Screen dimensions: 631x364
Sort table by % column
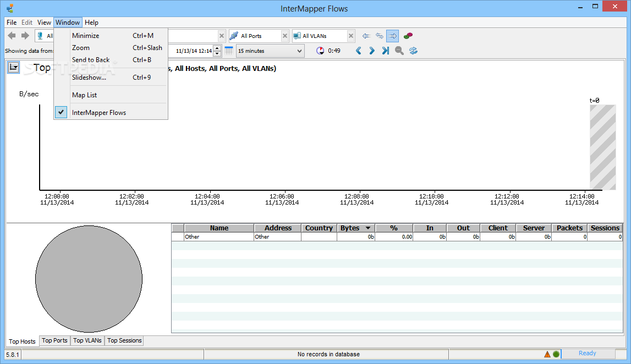(x=394, y=228)
